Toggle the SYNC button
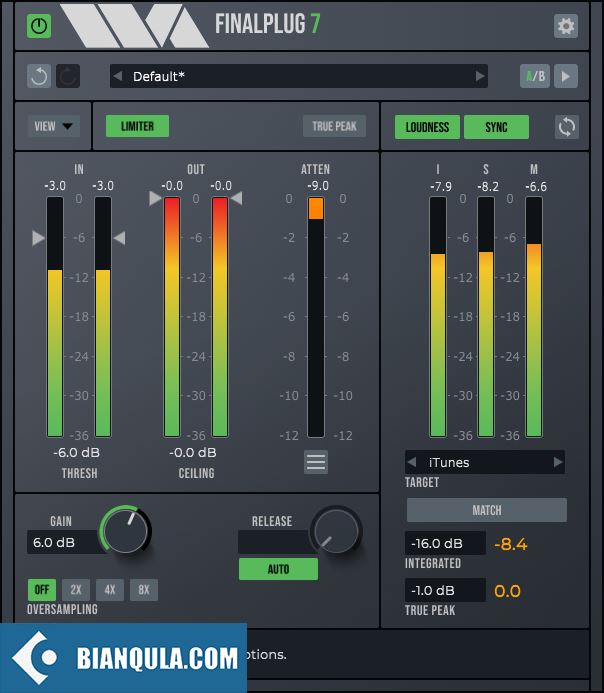Screen dimensions: 604x693 click(x=496, y=127)
